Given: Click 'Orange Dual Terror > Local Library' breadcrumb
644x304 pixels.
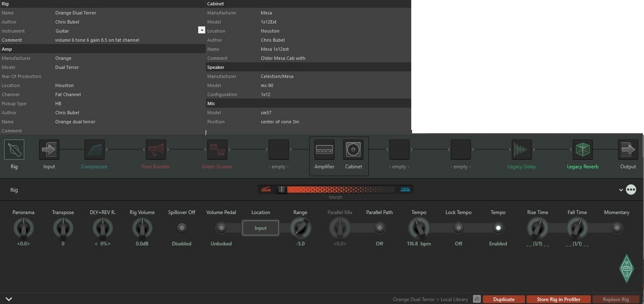Looking at the screenshot, I should click(430, 299).
